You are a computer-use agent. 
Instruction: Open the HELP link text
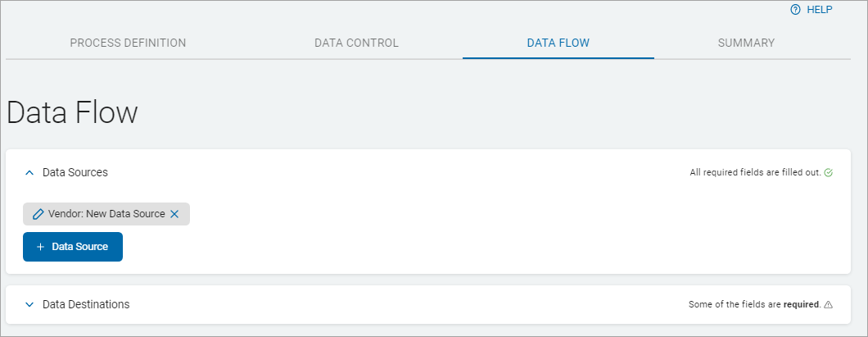[819, 10]
